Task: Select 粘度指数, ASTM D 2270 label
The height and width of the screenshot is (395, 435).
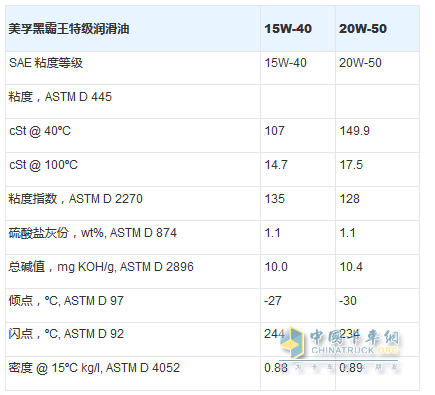Action: pyautogui.click(x=75, y=199)
